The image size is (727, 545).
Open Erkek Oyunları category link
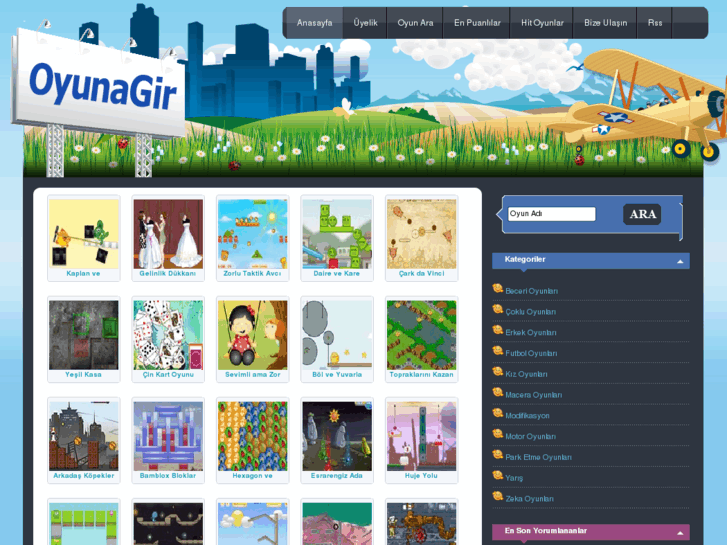pyautogui.click(x=530, y=333)
